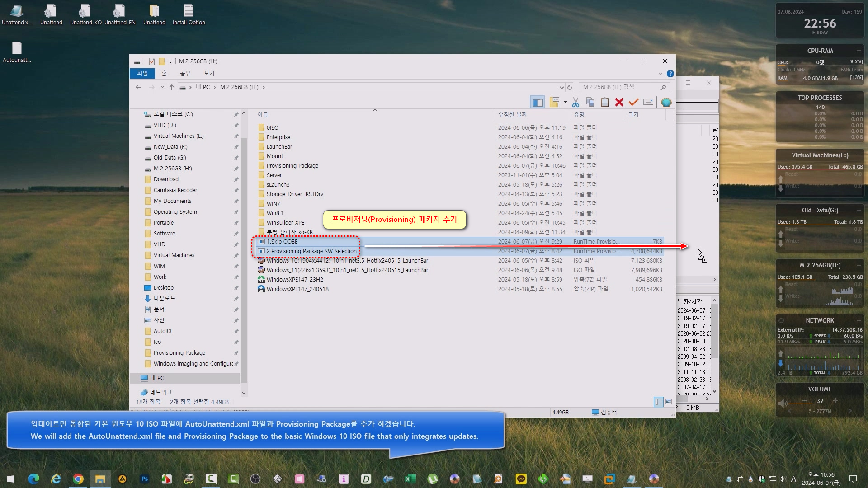Screen dimensions: 868x488
Task: Select 다운로드 in navigation pane
Action: pos(164,299)
